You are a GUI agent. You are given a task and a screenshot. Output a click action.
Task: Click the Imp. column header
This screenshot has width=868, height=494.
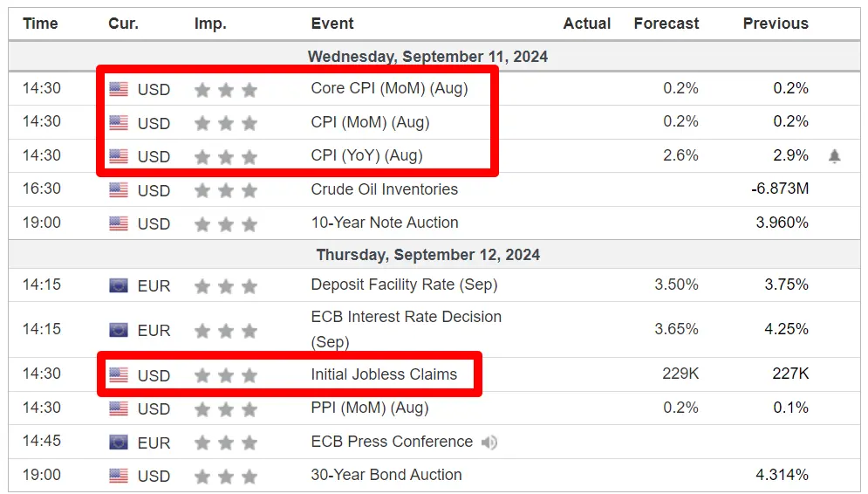(x=210, y=24)
